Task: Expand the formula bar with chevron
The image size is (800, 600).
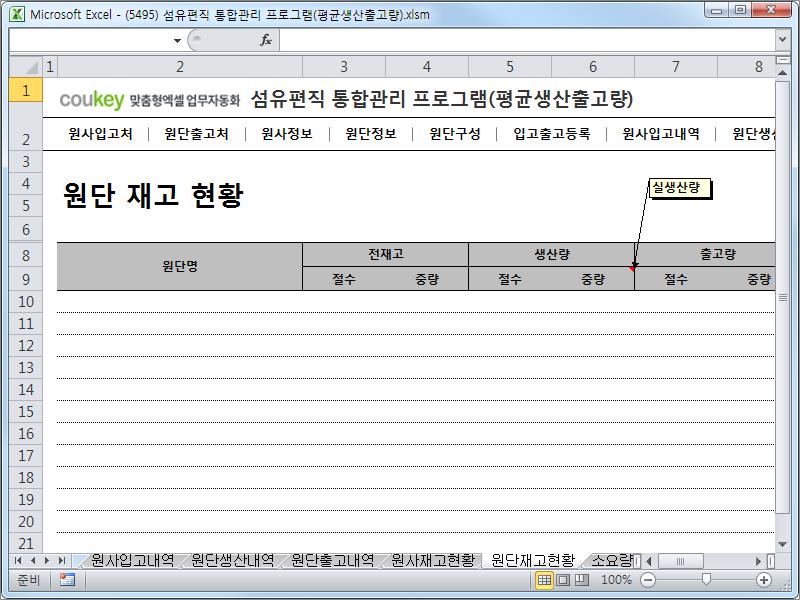Action: (x=783, y=39)
